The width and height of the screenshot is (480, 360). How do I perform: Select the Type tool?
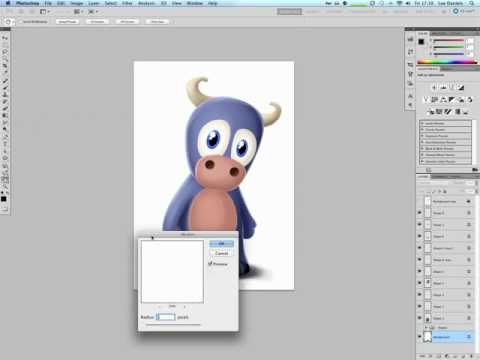pos(6,144)
